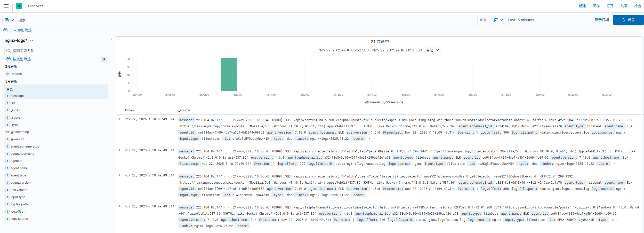
Task: Click the Save menu item
Action: click(x=596, y=6)
